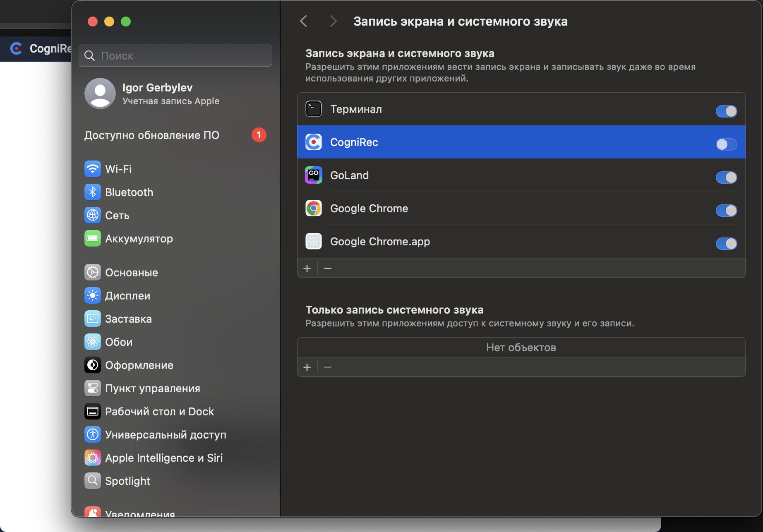The width and height of the screenshot is (763, 532).
Task: Open the Доступно обновление ПО notice
Action: (x=152, y=135)
